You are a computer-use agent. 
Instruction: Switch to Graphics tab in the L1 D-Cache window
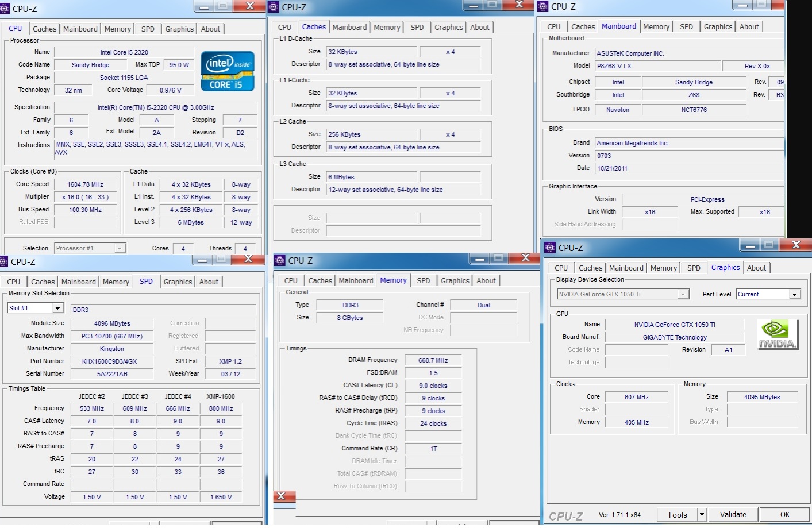449,27
